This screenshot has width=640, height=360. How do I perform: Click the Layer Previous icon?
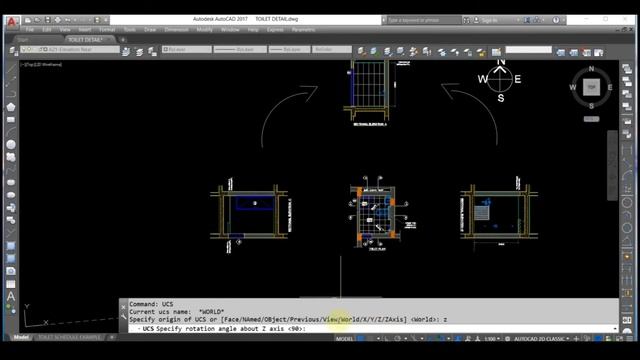pyautogui.click(x=139, y=51)
